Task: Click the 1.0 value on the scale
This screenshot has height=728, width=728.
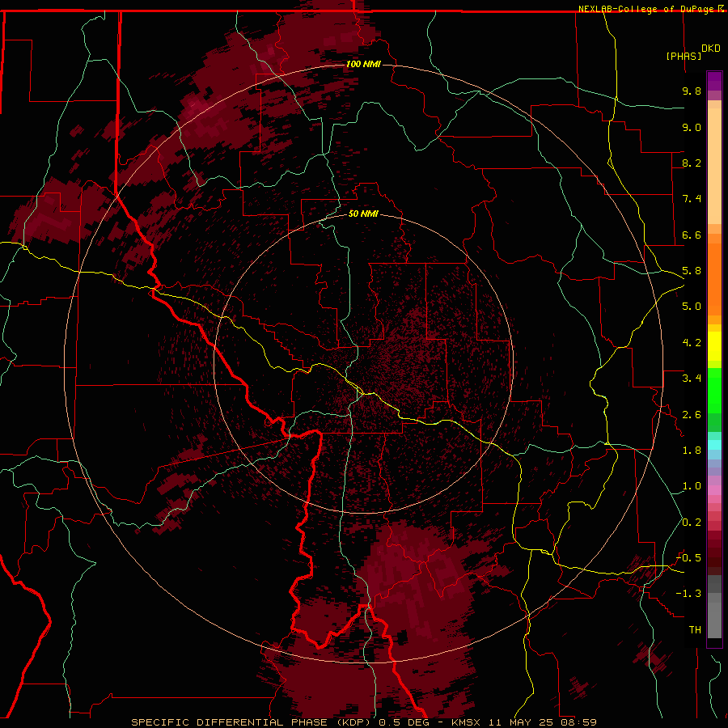Action: pos(692,486)
